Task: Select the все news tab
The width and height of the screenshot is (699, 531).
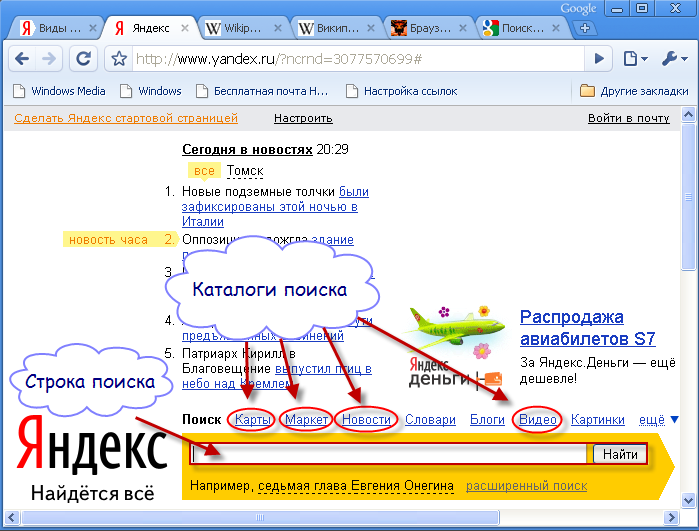Action: [x=204, y=171]
